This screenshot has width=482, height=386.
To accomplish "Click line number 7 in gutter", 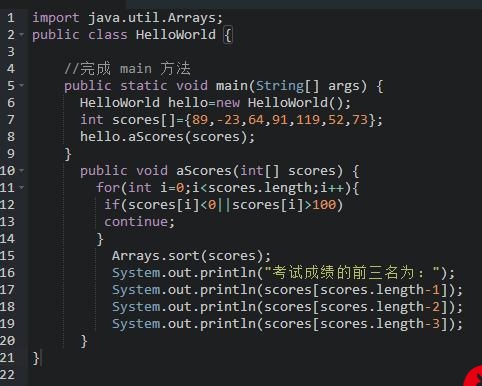I will 11,120.
